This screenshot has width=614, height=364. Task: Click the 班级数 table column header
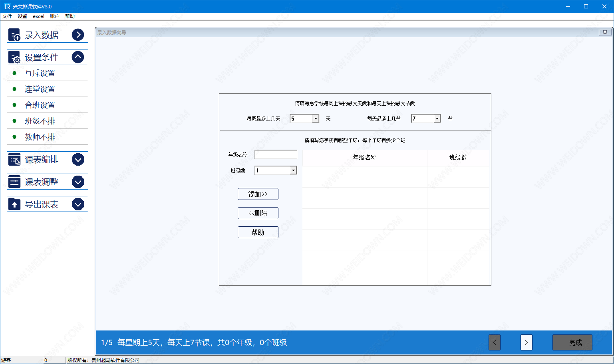tap(458, 158)
